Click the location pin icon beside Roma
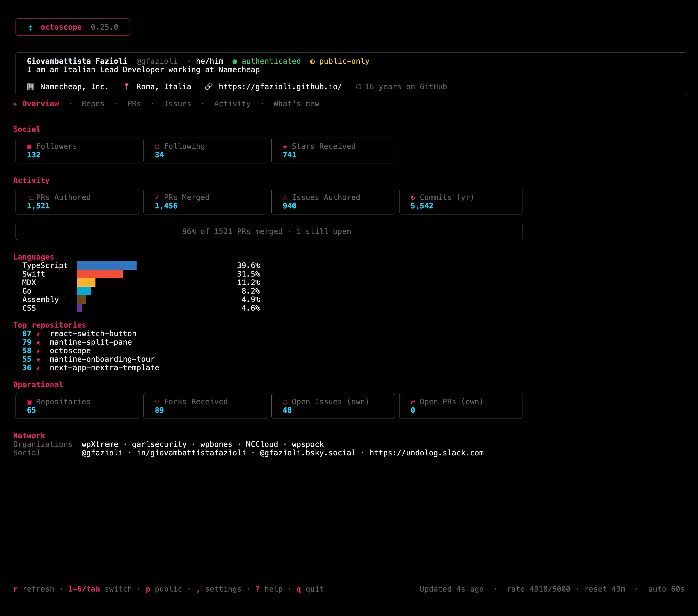The width and height of the screenshot is (698, 616). (x=126, y=86)
